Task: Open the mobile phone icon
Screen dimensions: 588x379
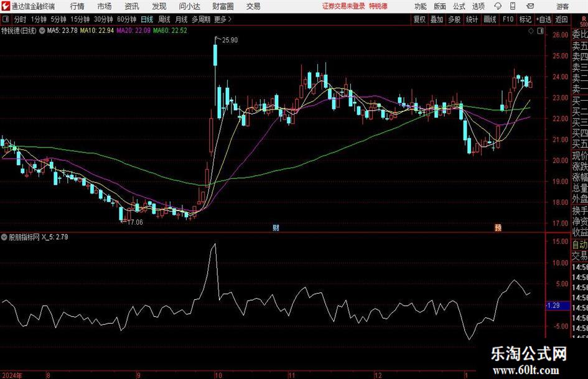Action: point(513,6)
